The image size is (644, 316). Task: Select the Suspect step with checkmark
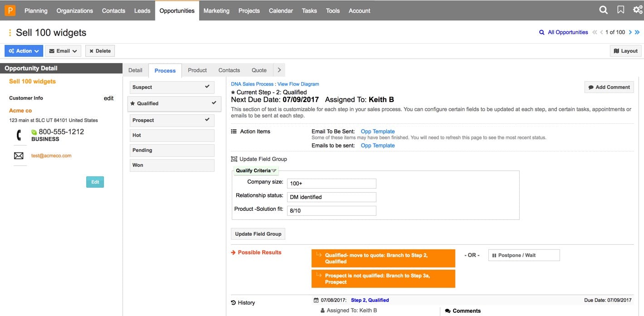click(x=172, y=87)
